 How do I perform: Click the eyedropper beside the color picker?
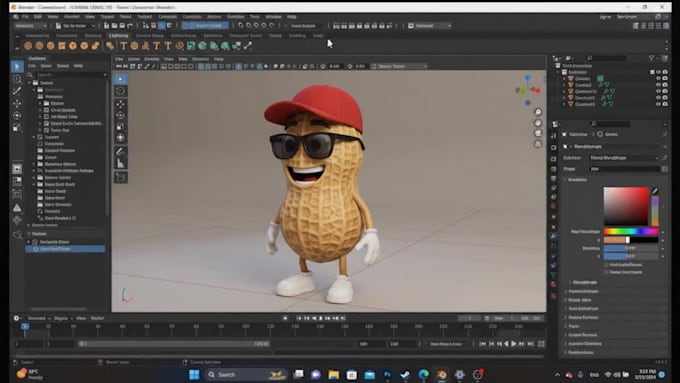(655, 191)
